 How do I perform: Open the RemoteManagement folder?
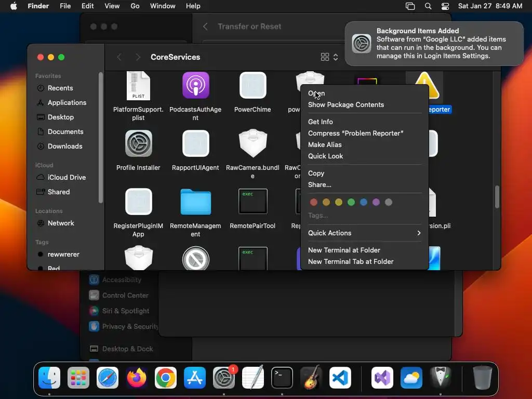point(195,202)
